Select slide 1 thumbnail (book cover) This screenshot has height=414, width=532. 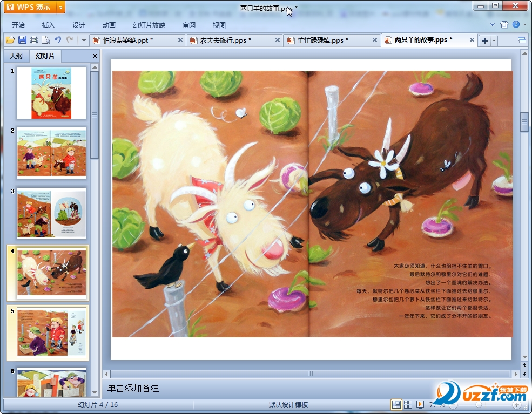(x=51, y=93)
